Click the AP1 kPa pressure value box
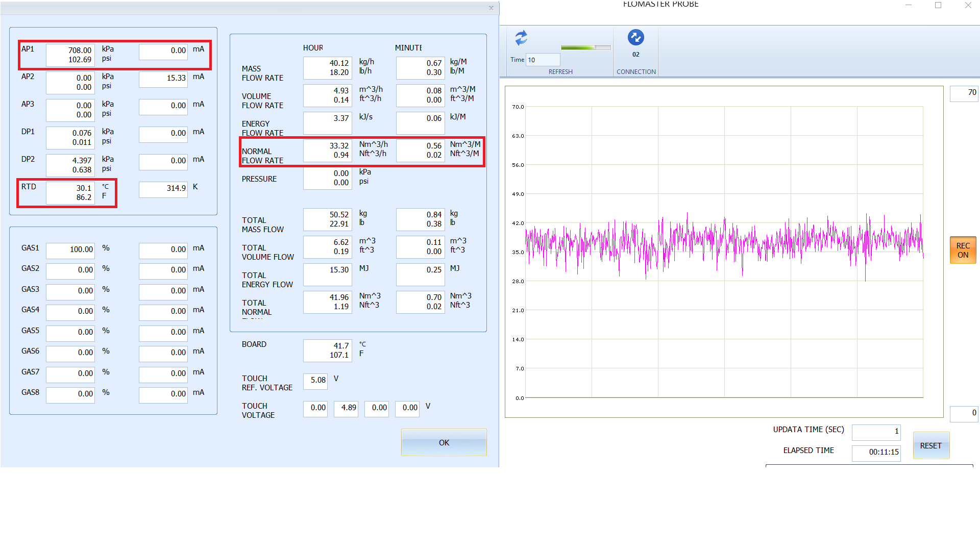This screenshot has width=980, height=551. [x=70, y=55]
